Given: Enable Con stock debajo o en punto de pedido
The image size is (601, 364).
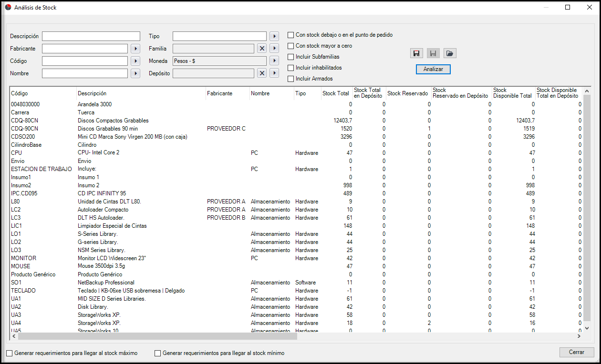Looking at the screenshot, I should click(x=290, y=35).
